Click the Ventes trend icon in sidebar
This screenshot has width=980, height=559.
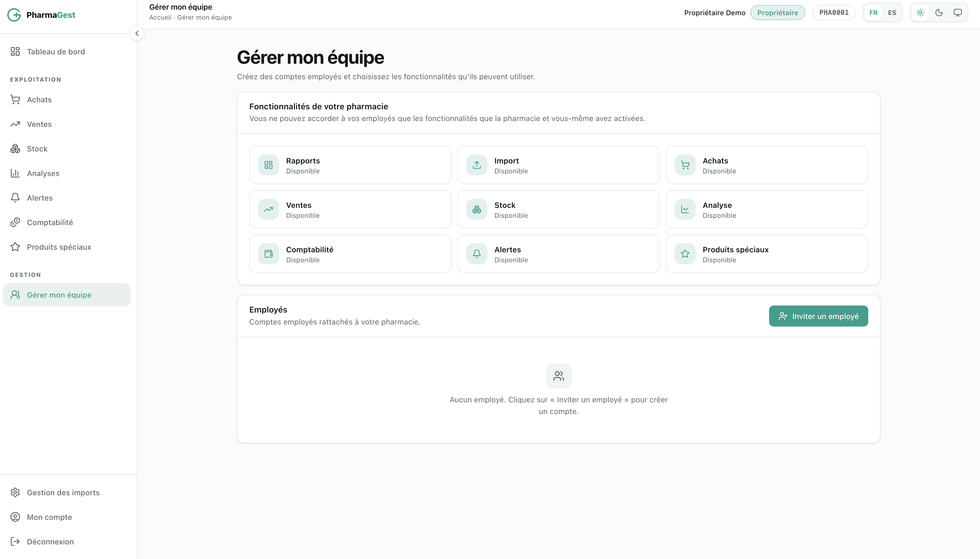[15, 124]
